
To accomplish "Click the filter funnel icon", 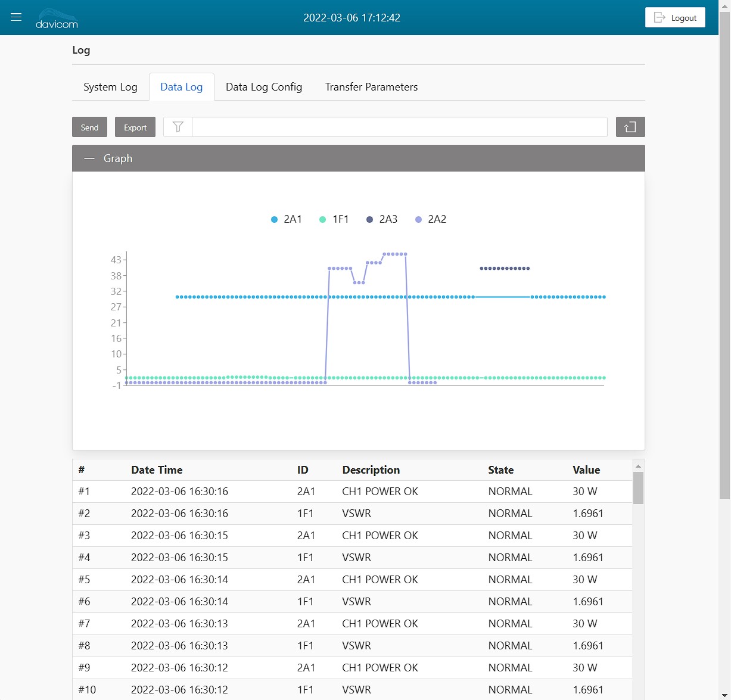I will [178, 127].
